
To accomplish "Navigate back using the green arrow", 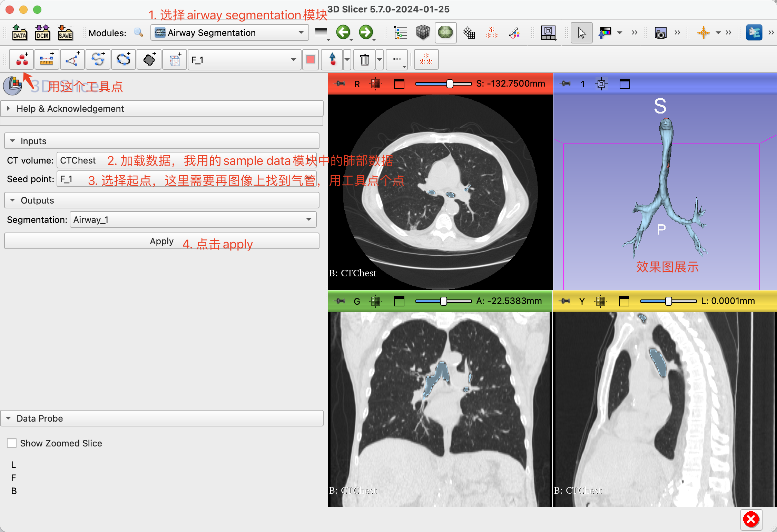I will [344, 32].
